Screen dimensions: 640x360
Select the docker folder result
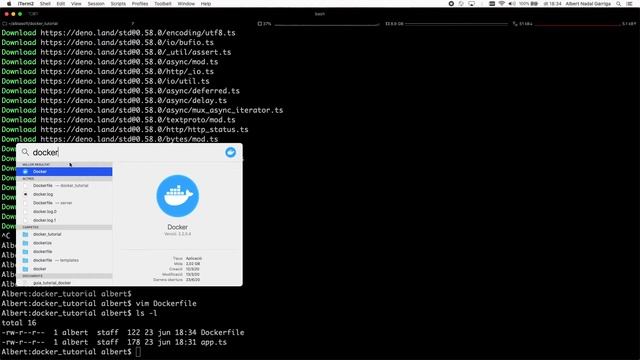click(64, 269)
